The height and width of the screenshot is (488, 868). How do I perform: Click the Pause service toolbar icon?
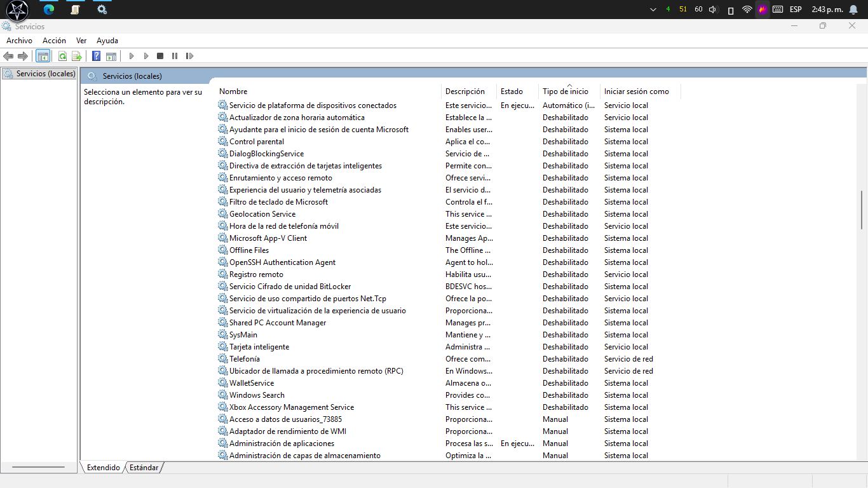click(175, 56)
